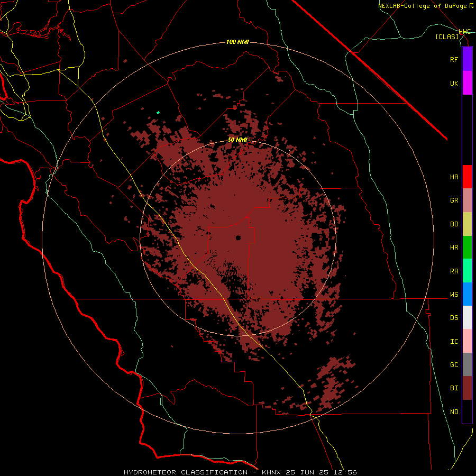Click the 'KHNX' radar site identifier
The image size is (476, 476).
pos(272,472)
